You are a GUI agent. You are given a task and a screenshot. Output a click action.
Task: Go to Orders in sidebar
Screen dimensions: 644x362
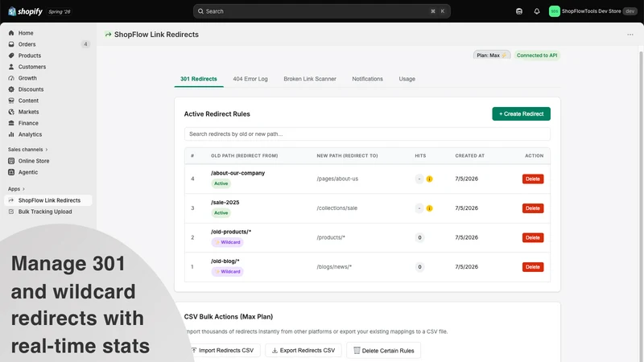coord(27,44)
